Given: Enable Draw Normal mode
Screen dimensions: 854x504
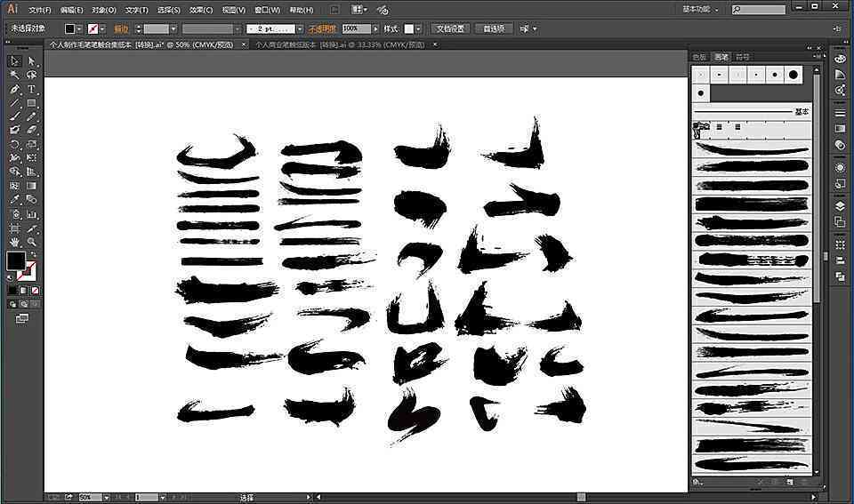Looking at the screenshot, I should tap(12, 304).
